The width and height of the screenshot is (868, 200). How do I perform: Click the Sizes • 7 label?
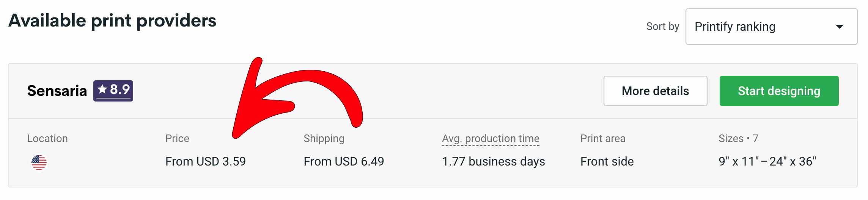pos(738,139)
